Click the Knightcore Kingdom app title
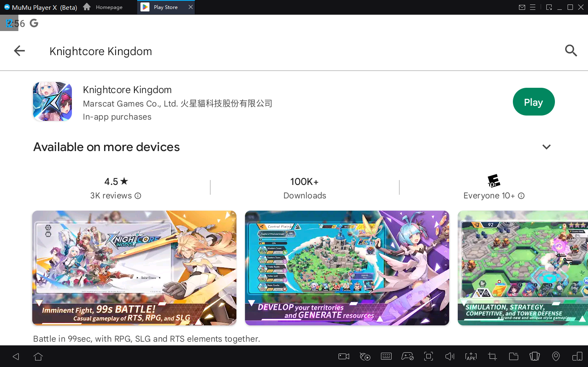Image resolution: width=588 pixels, height=367 pixels. (127, 90)
